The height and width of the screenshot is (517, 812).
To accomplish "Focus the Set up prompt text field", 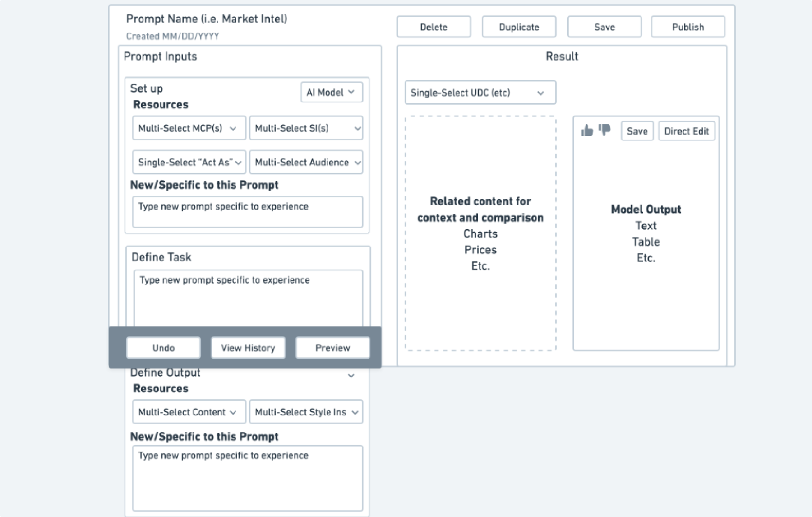I will pyautogui.click(x=247, y=211).
